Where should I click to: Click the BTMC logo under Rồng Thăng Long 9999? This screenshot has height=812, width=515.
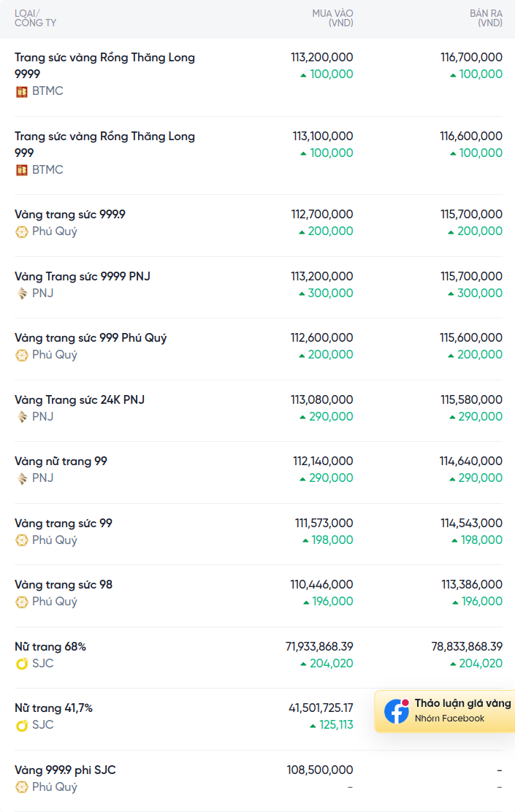pyautogui.click(x=21, y=92)
